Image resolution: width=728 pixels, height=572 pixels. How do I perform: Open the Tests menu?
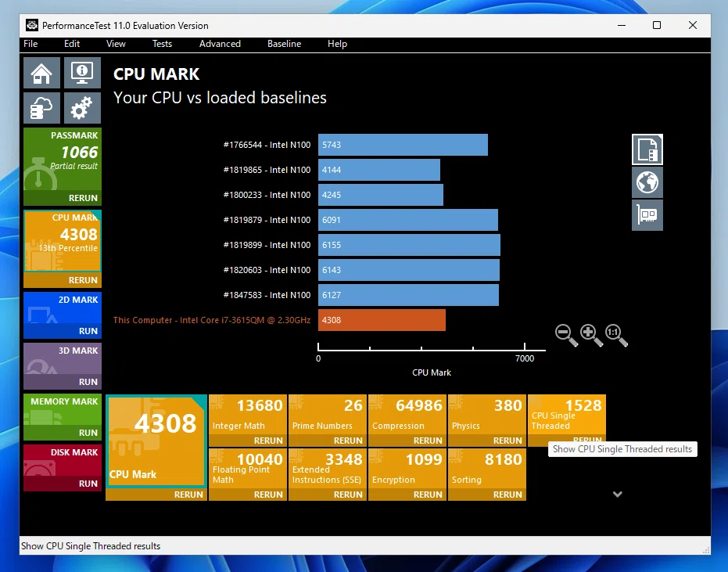(x=162, y=44)
